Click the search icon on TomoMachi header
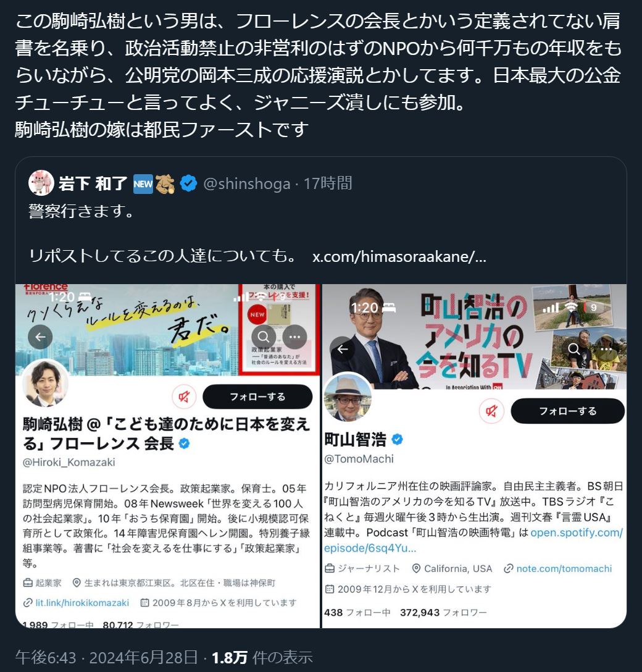 574,349
